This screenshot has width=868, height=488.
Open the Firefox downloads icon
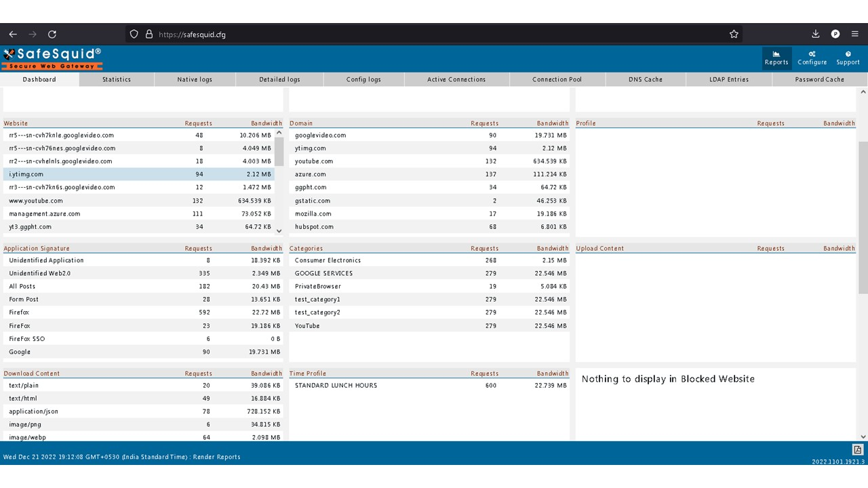(x=816, y=34)
